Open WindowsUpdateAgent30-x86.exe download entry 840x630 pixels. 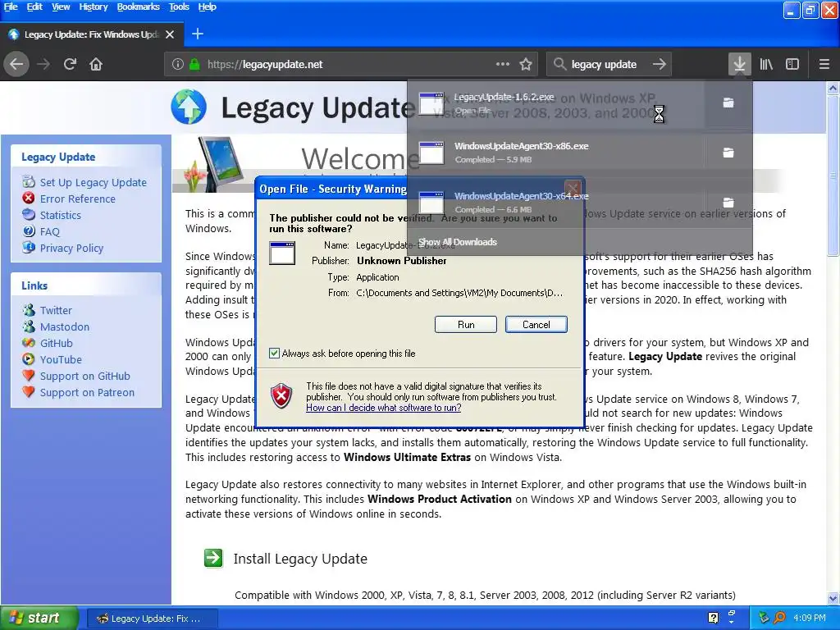tap(555, 153)
